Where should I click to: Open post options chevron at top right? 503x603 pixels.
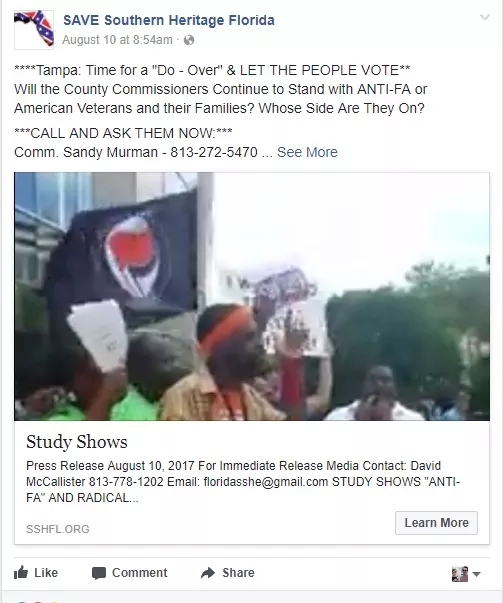(485, 17)
